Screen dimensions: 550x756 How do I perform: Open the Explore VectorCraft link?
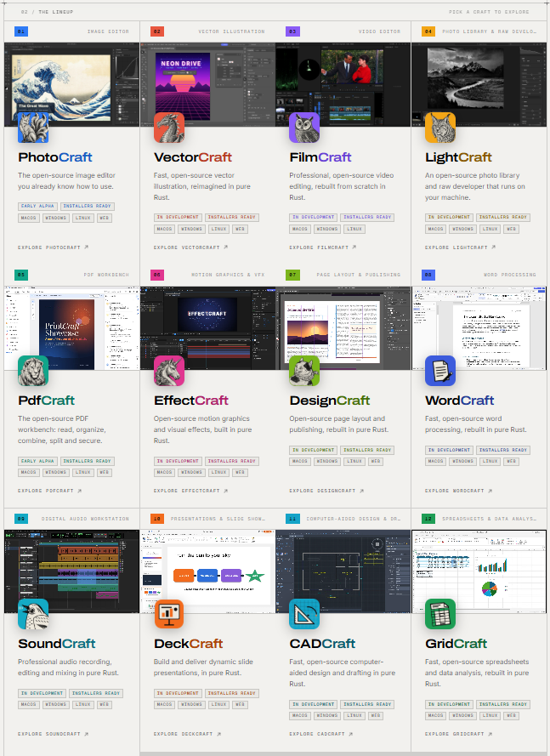tap(190, 247)
